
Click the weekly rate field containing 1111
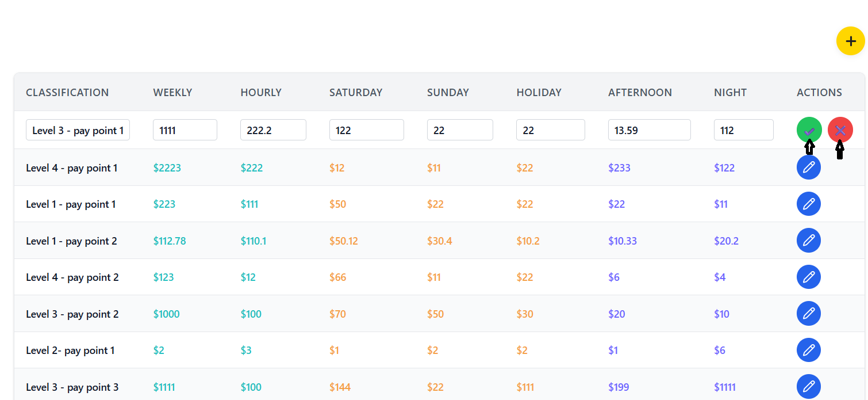pos(185,129)
